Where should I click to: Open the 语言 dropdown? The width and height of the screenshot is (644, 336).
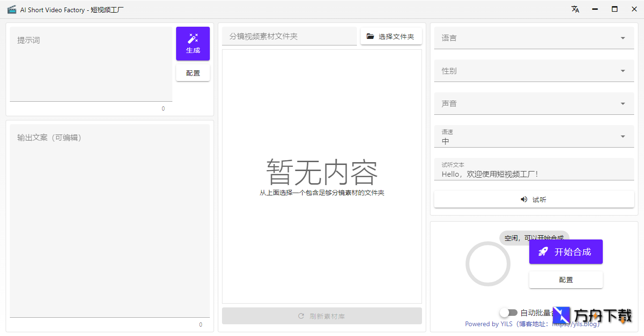point(533,38)
